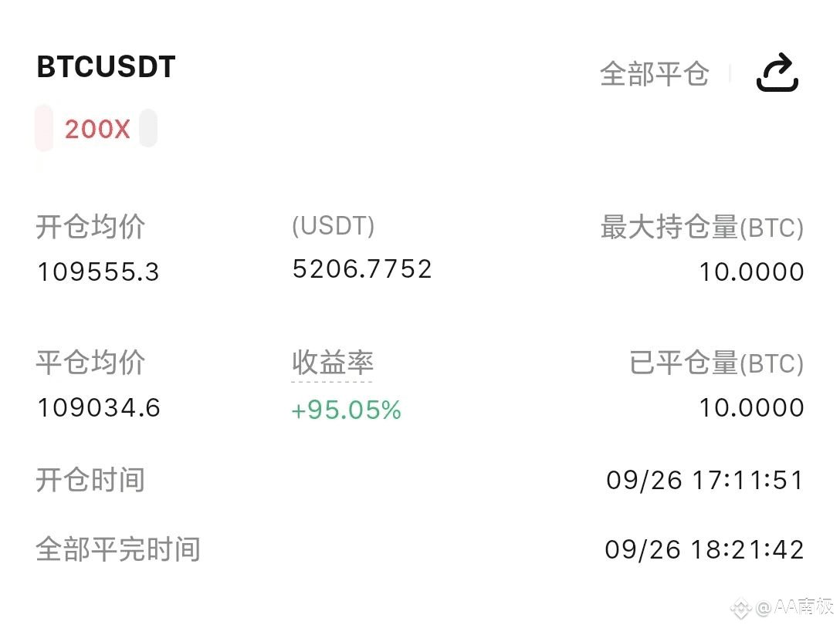
Task: Click the 平仓均价 label
Action: pyautogui.click(x=90, y=363)
